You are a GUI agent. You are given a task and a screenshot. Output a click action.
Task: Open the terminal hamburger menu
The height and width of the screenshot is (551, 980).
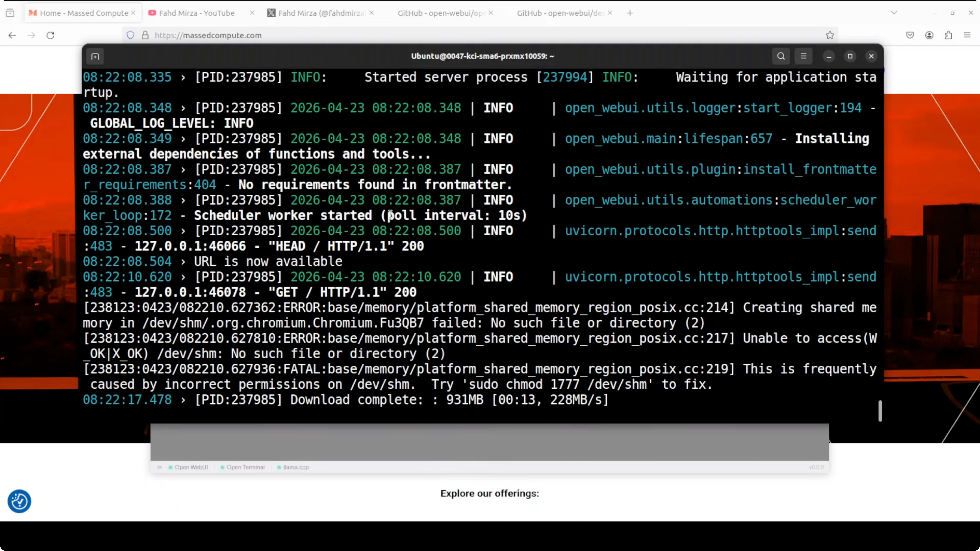(x=803, y=56)
